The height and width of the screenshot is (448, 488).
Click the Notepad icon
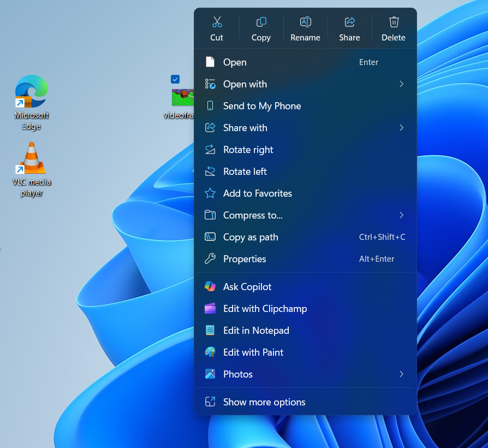click(210, 330)
